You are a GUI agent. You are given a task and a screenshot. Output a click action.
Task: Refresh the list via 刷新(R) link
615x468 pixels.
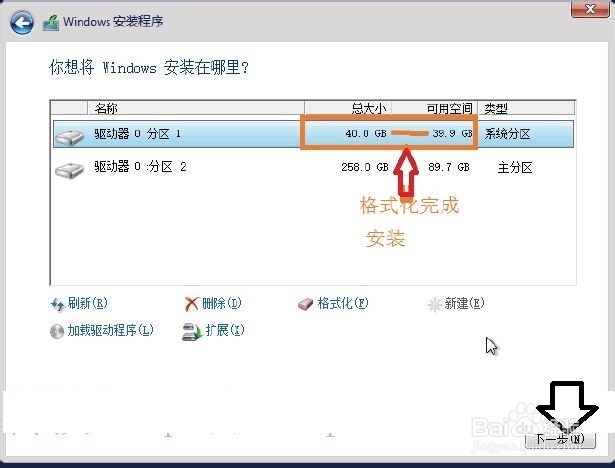point(87,303)
